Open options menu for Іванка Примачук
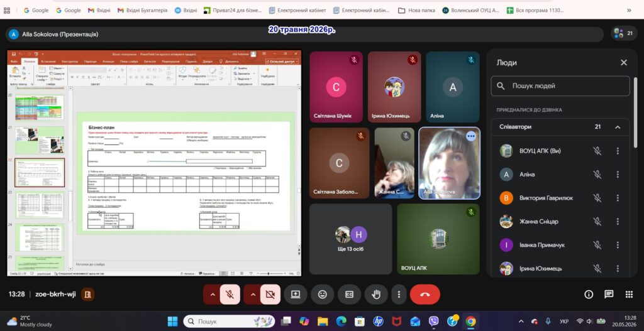 click(618, 245)
